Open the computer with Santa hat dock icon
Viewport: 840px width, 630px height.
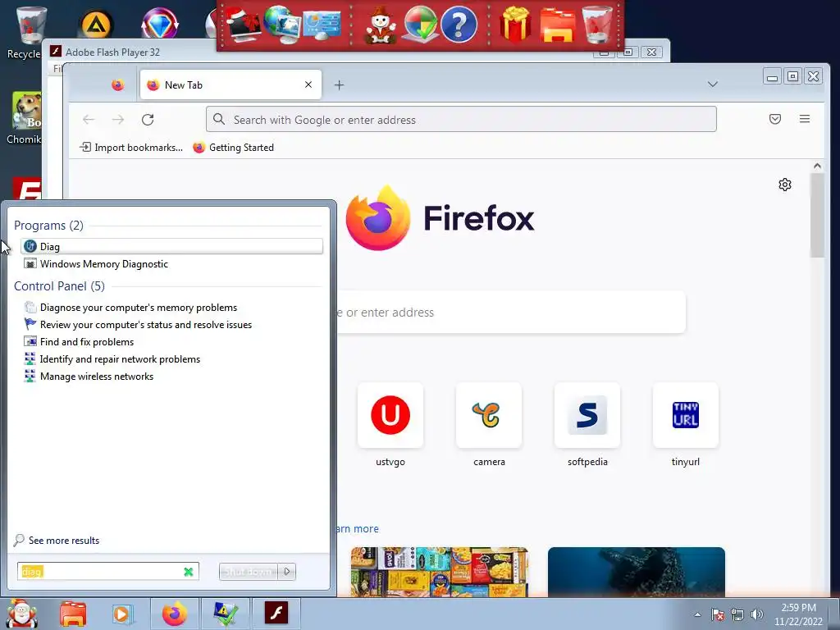243,24
